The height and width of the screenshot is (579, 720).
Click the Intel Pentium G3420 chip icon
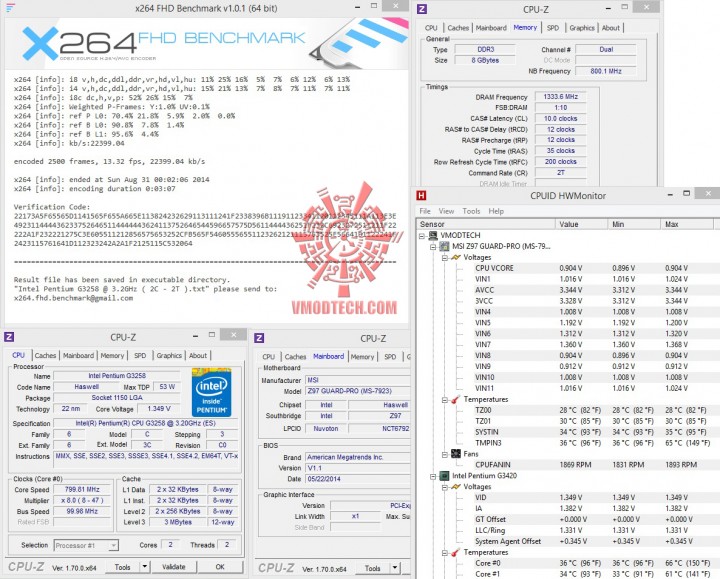tap(444, 476)
